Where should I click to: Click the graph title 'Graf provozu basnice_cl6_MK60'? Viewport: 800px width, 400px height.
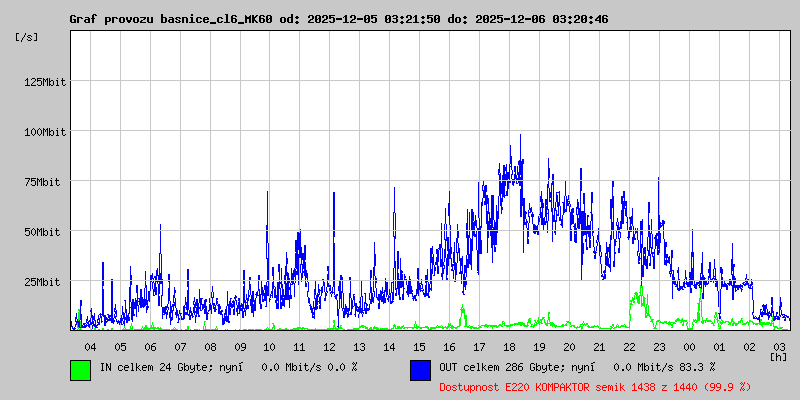pyautogui.click(x=170, y=19)
